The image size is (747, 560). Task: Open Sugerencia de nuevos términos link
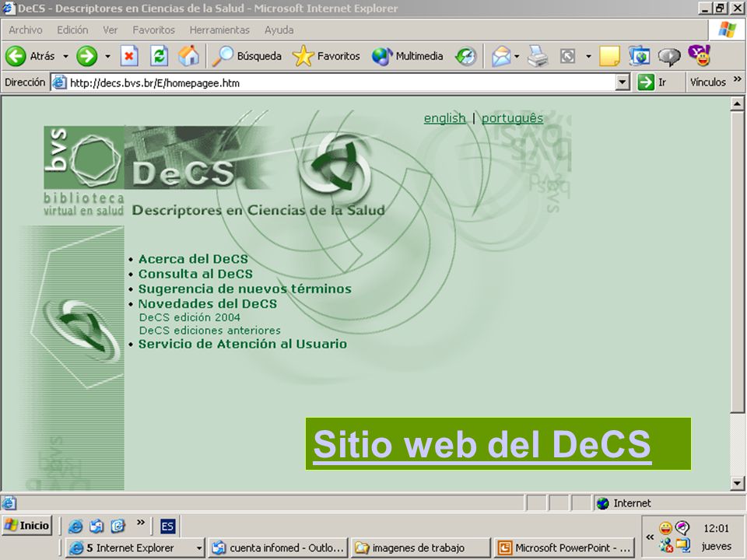(x=245, y=289)
